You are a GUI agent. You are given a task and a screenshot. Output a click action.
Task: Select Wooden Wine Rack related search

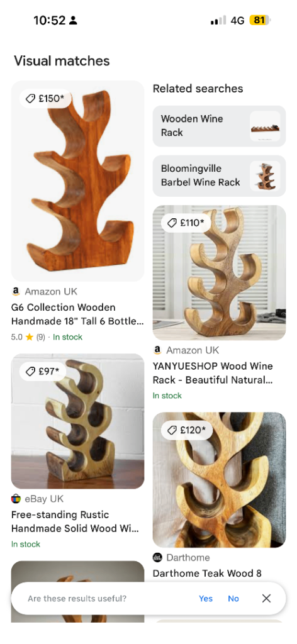point(219,126)
